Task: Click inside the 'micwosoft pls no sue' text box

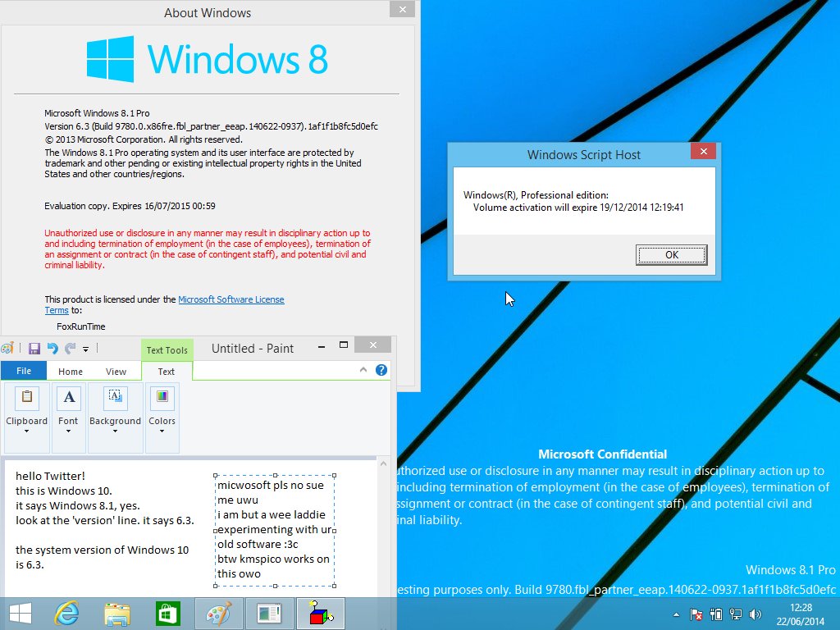Action: pyautogui.click(x=274, y=529)
